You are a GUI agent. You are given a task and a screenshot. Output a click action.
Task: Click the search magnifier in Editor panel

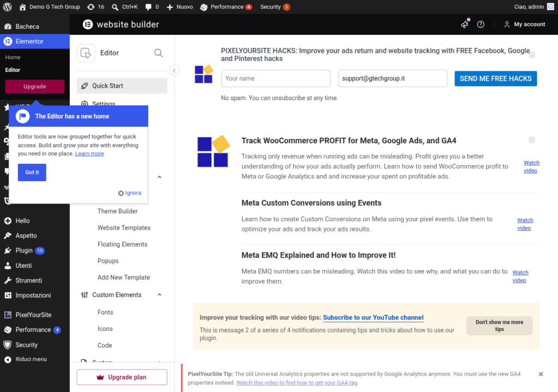pos(159,53)
